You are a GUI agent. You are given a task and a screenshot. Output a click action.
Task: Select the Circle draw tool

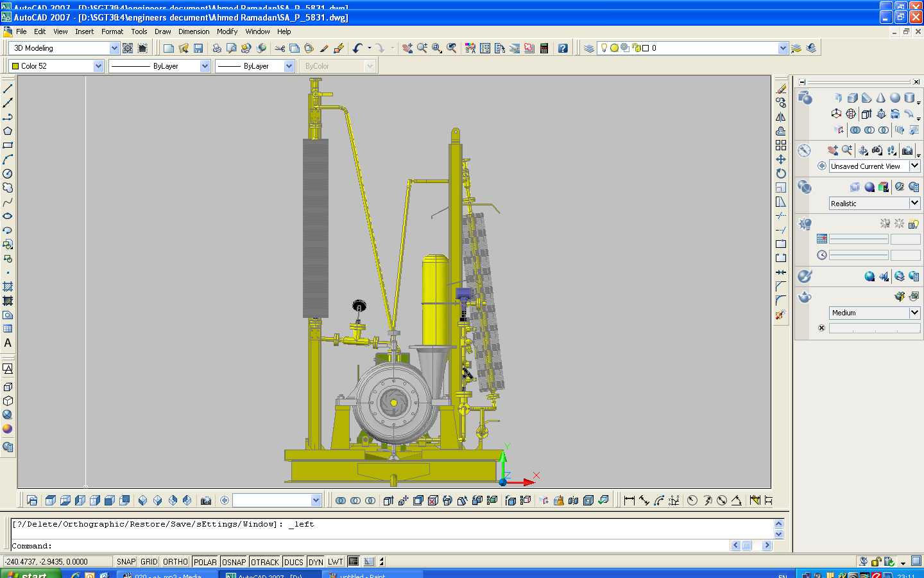(8, 173)
